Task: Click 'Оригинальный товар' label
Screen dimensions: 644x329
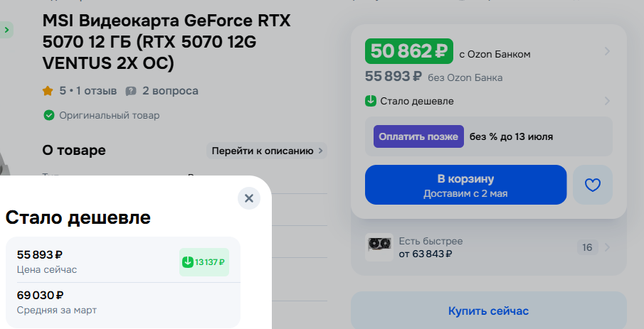Action: click(110, 115)
